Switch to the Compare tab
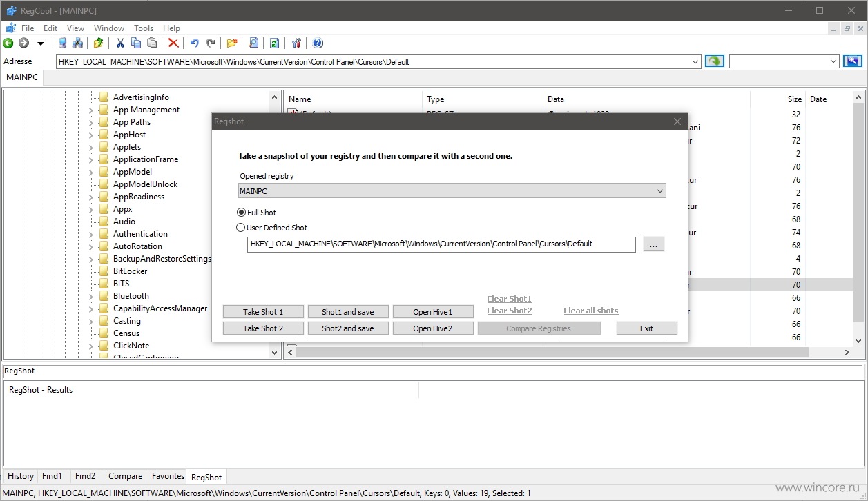 (x=125, y=476)
